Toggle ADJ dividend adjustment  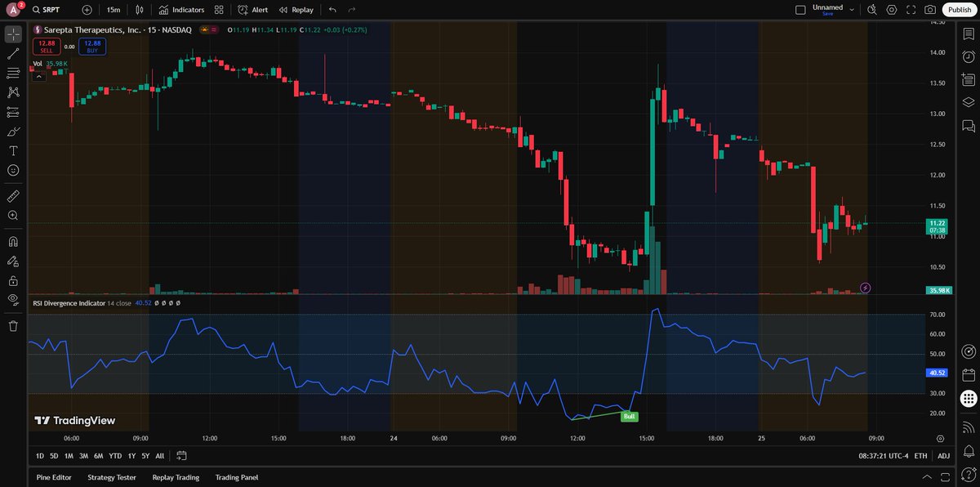pos(943,455)
